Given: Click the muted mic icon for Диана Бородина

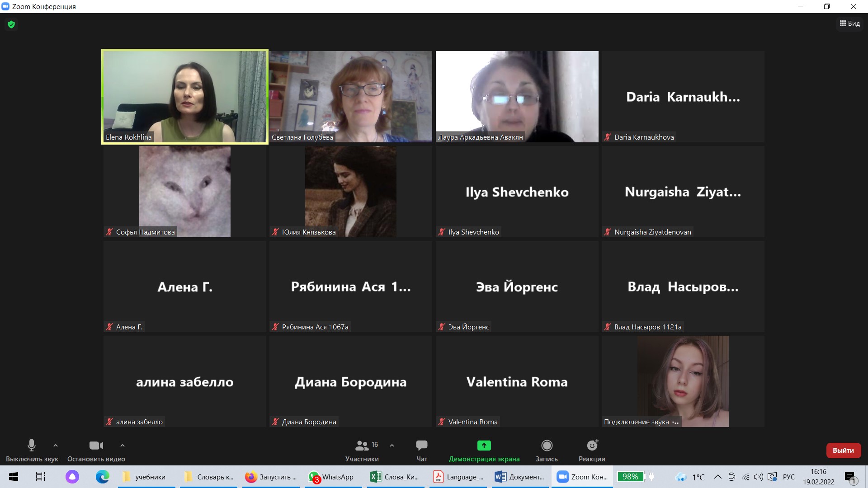Looking at the screenshot, I should point(275,422).
